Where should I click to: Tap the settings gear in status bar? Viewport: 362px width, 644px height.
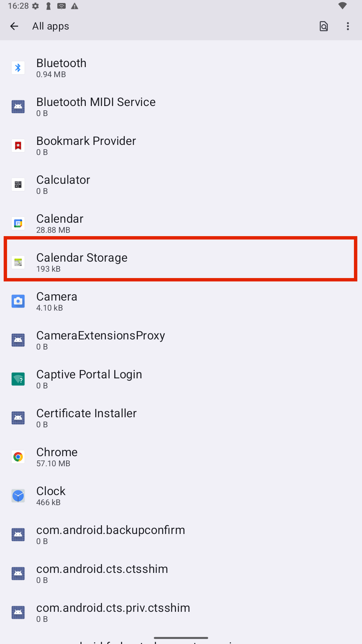[36, 6]
